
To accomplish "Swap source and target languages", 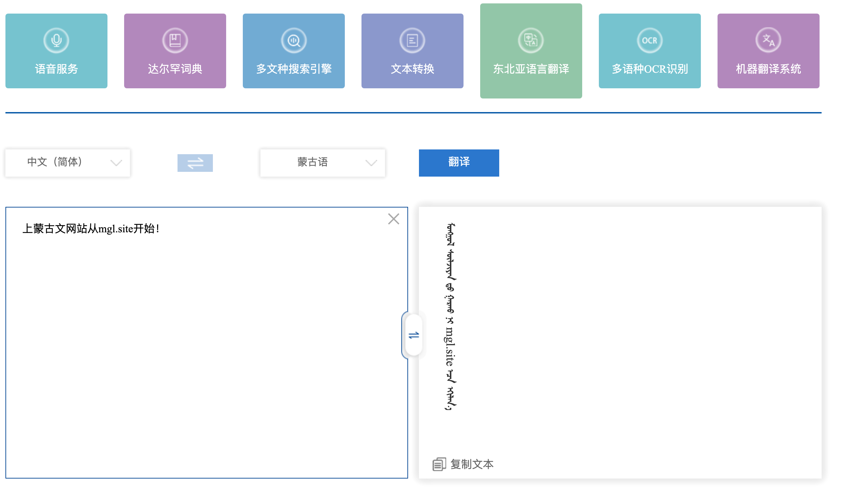I will [x=195, y=163].
